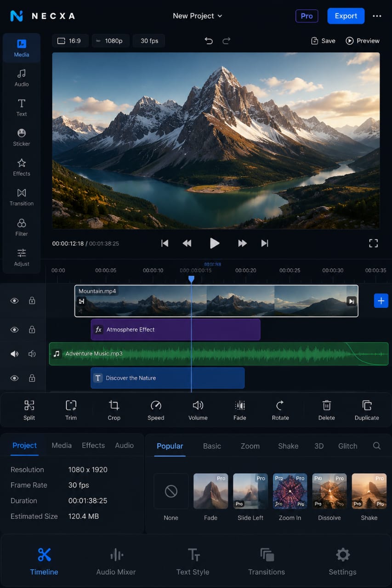
Task: Lock the Discover the Nature text track
Action: point(32,379)
